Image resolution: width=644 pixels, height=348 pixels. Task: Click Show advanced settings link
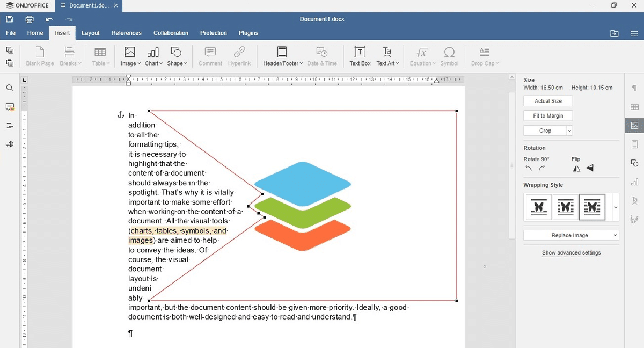572,253
